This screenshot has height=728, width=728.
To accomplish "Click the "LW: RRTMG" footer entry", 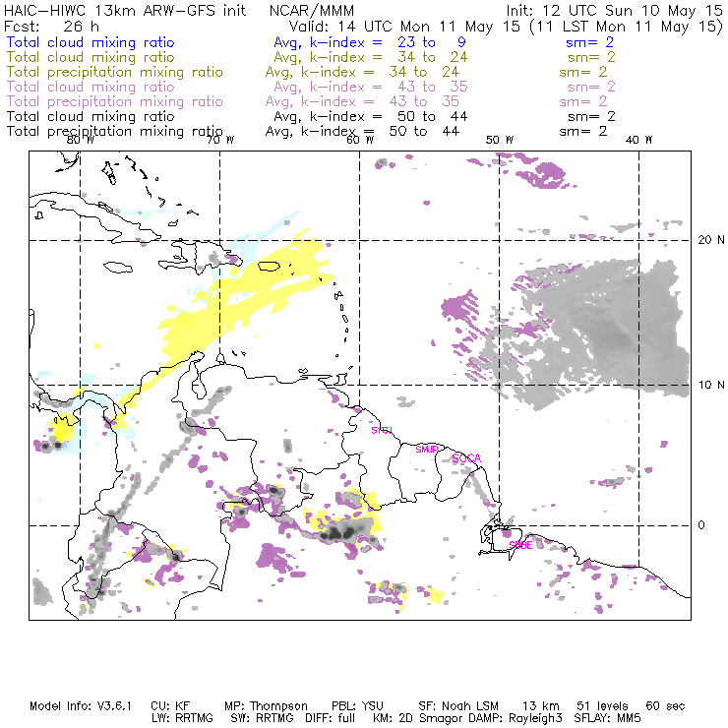I will click(x=182, y=718).
